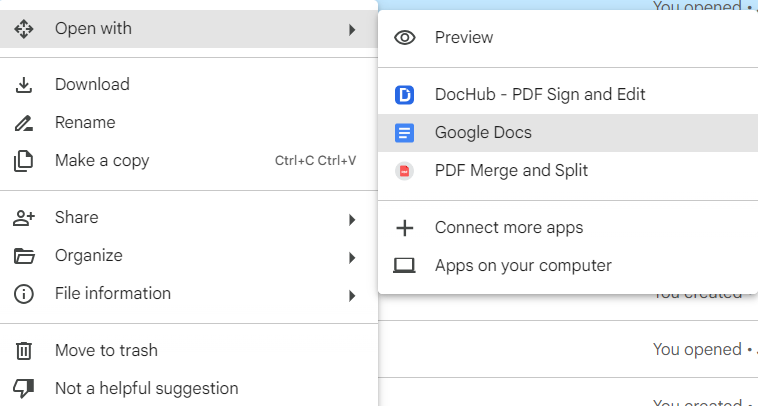
Task: Choose Connect more apps
Action: [508, 228]
